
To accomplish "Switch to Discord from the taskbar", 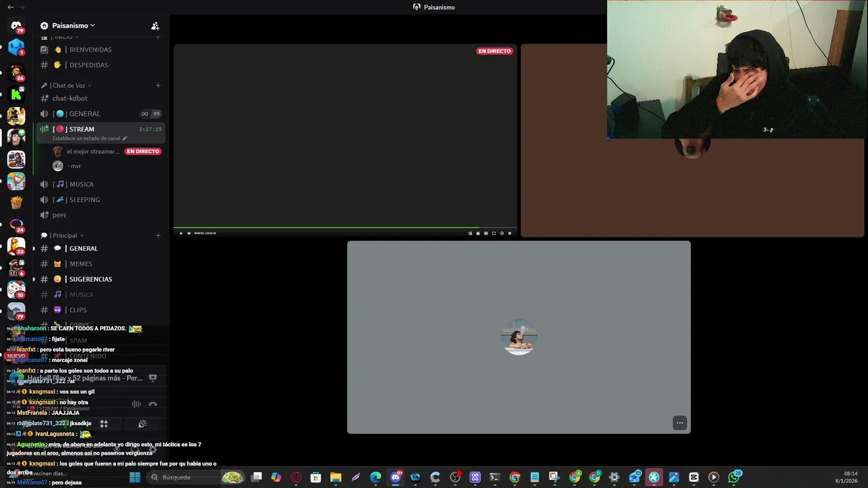I will (395, 477).
